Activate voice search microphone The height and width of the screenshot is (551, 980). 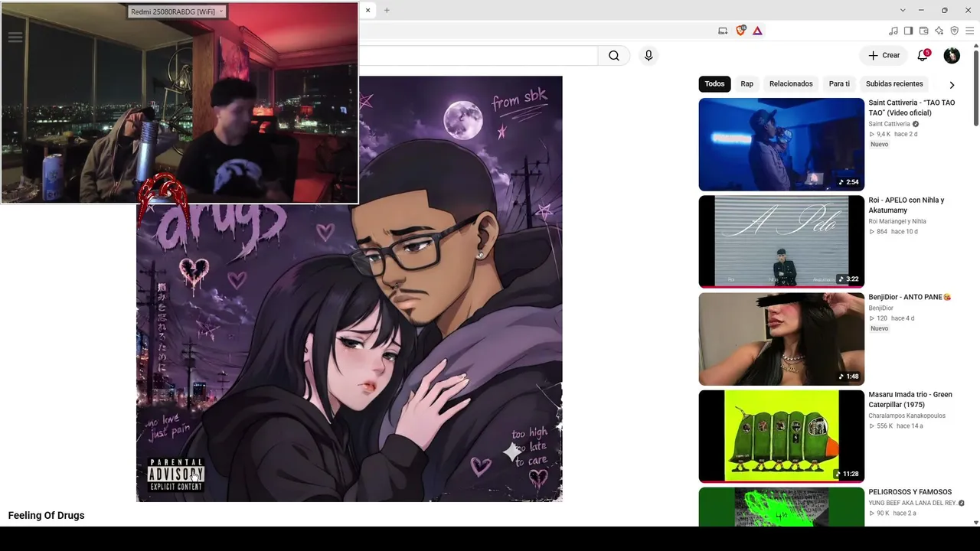pyautogui.click(x=648, y=56)
